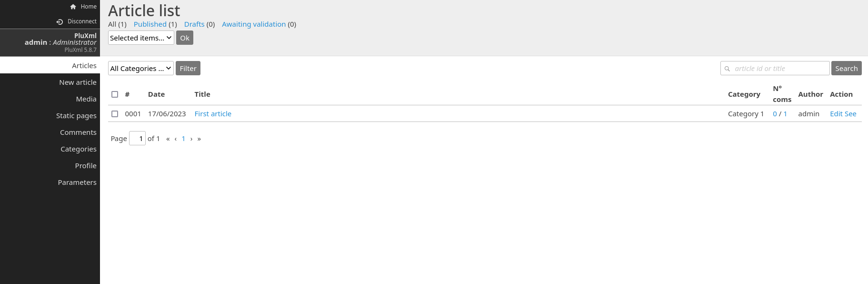Open the First article title link
Image resolution: width=868 pixels, height=284 pixels.
pos(213,114)
